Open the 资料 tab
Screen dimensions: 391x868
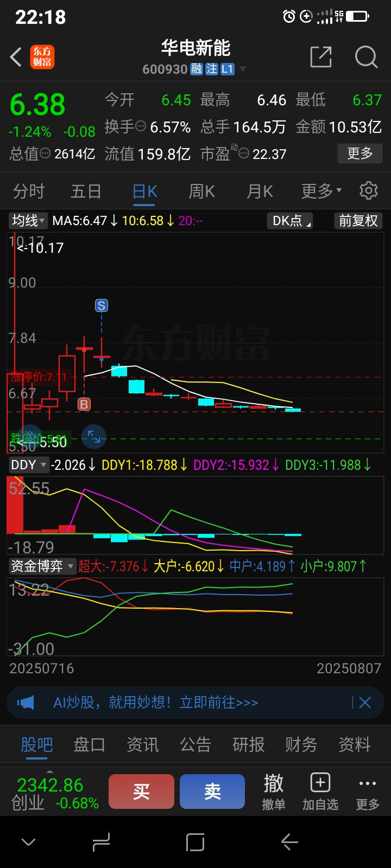coord(355,745)
